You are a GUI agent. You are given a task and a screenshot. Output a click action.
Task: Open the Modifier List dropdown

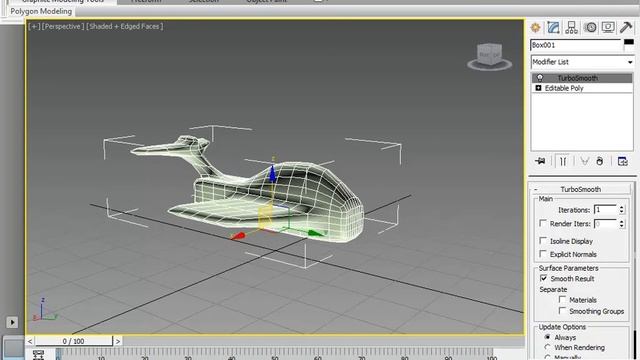(x=582, y=62)
